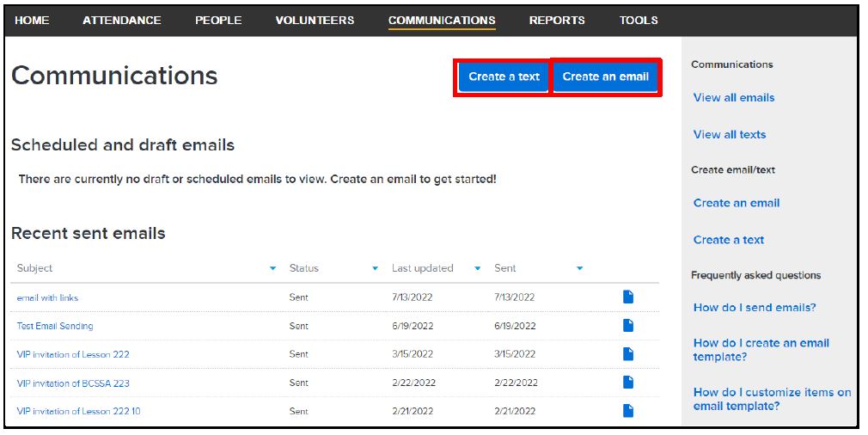
Task: Toggle the Sent column sort arrow
Action: point(579,269)
